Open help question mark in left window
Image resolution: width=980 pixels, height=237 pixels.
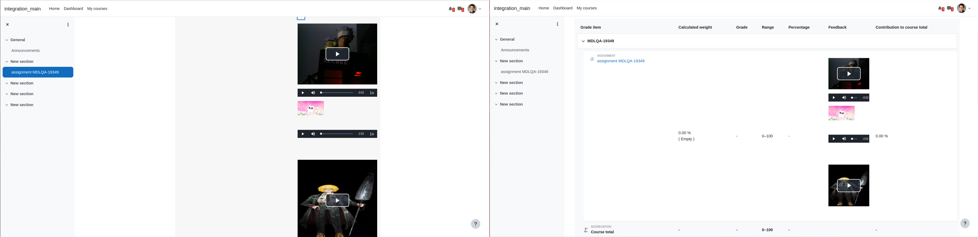tap(476, 224)
